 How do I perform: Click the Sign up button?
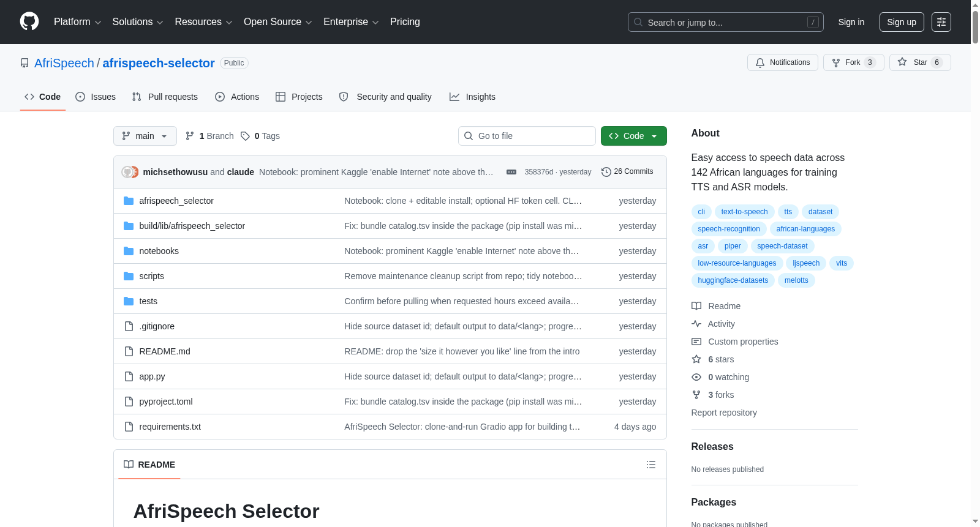pyautogui.click(x=902, y=22)
